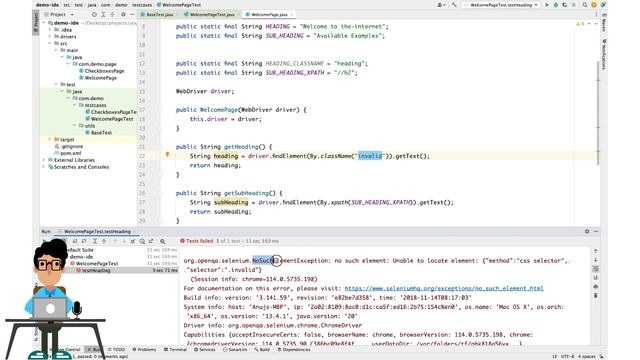The width and height of the screenshot is (640, 360).
Task: Click the editor vertical scrollbar
Action: pyautogui.click(x=598, y=113)
